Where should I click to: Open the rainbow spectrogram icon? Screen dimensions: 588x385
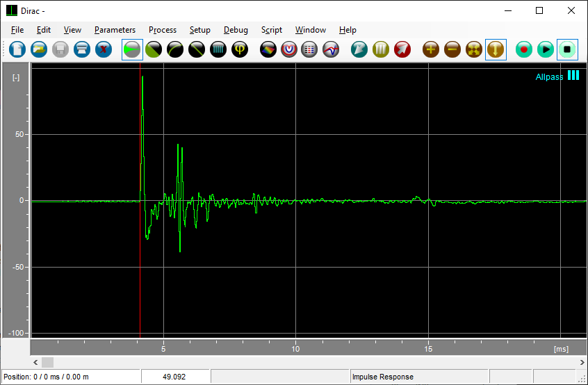pyautogui.click(x=268, y=49)
